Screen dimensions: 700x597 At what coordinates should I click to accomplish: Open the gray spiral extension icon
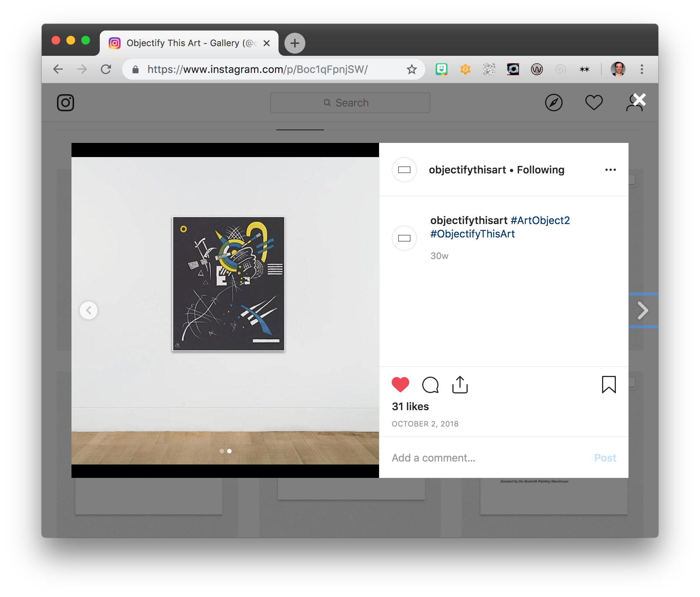click(561, 69)
